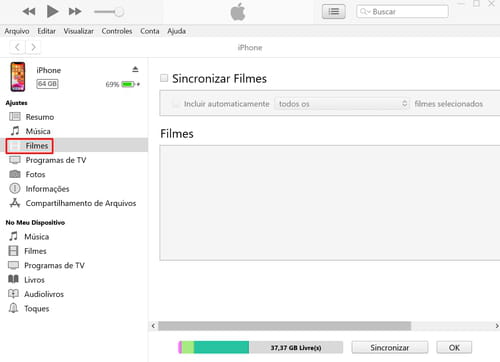This screenshot has height=362, width=500.
Task: Start playback with the play button
Action: [x=52, y=11]
